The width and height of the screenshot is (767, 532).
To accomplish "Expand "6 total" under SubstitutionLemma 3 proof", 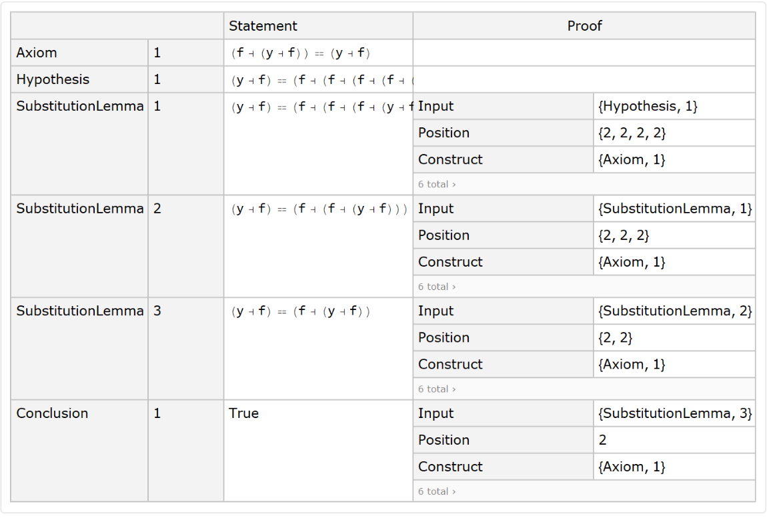I will tap(437, 389).
